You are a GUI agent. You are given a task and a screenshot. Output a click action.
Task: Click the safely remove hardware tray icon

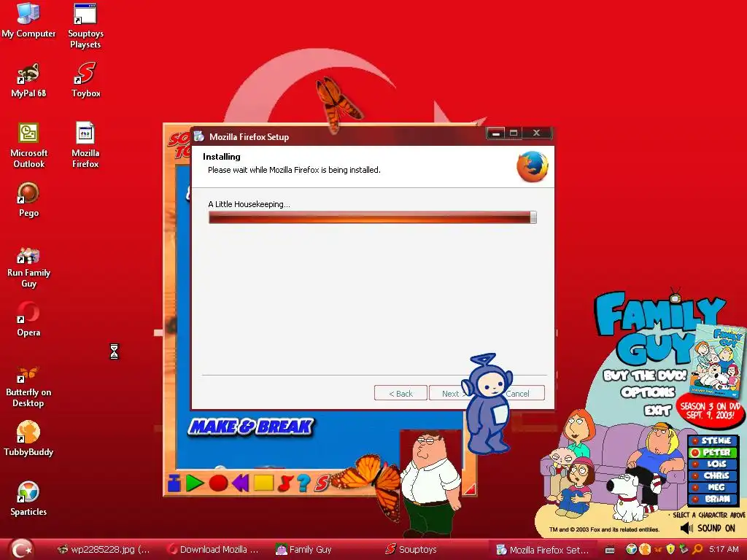[x=684, y=549]
